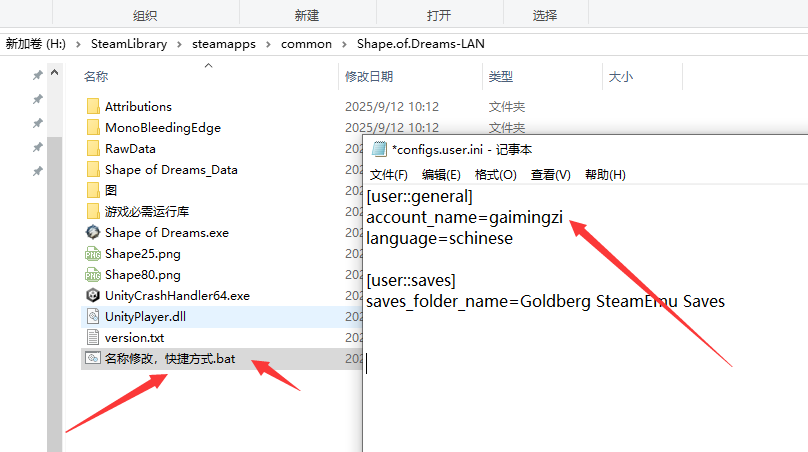Click the Notepad icon in title bar
The height and width of the screenshot is (452, 808).
[379, 149]
